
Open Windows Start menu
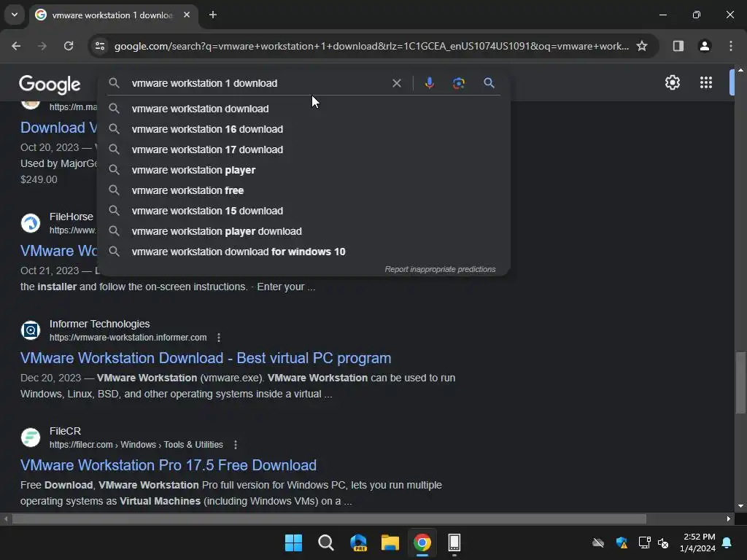point(293,542)
